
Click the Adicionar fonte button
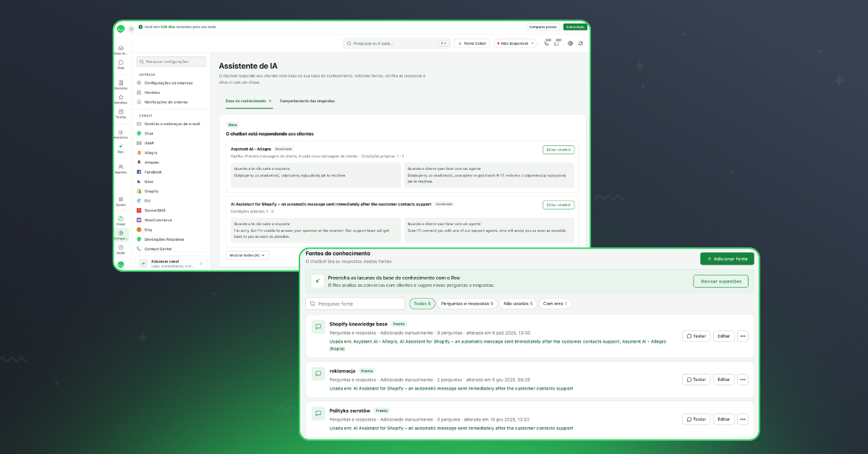coord(727,259)
